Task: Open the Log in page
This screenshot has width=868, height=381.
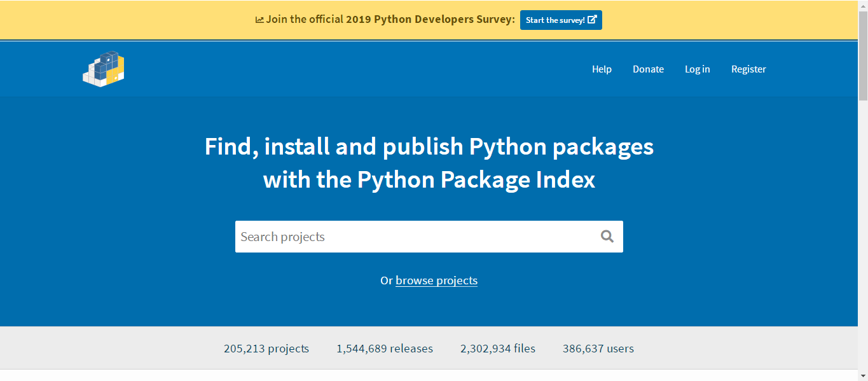Action: coord(697,69)
